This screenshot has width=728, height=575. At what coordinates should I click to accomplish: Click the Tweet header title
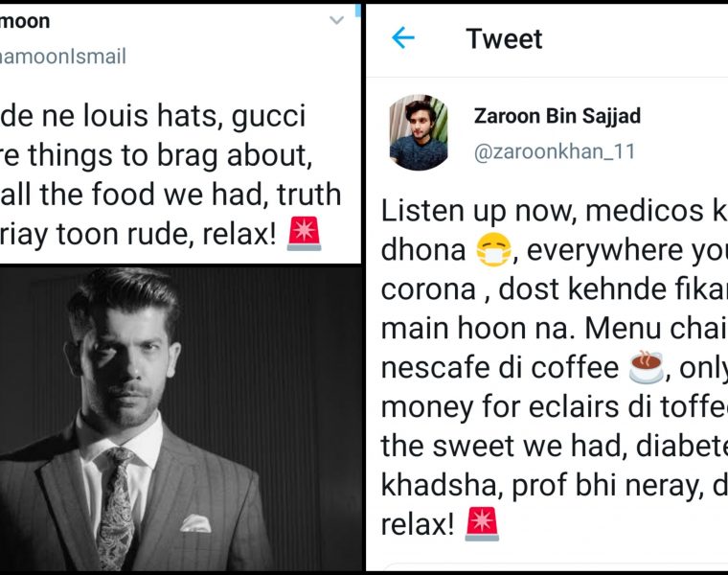point(504,38)
